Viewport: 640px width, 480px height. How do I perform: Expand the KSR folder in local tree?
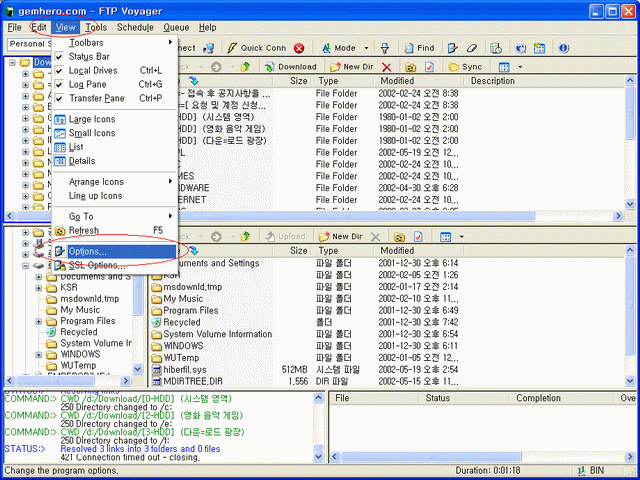pyautogui.click(x=39, y=288)
